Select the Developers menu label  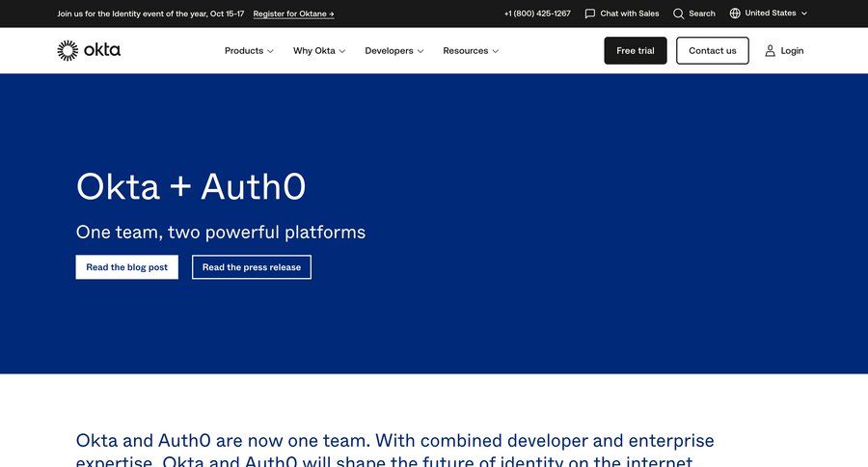coord(390,50)
